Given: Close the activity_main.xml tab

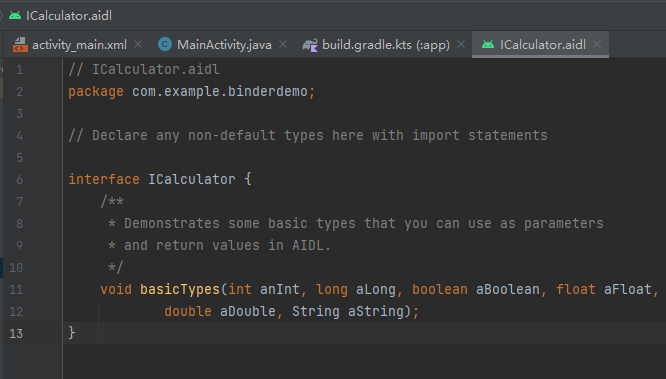Looking at the screenshot, I should pyautogui.click(x=138, y=44).
